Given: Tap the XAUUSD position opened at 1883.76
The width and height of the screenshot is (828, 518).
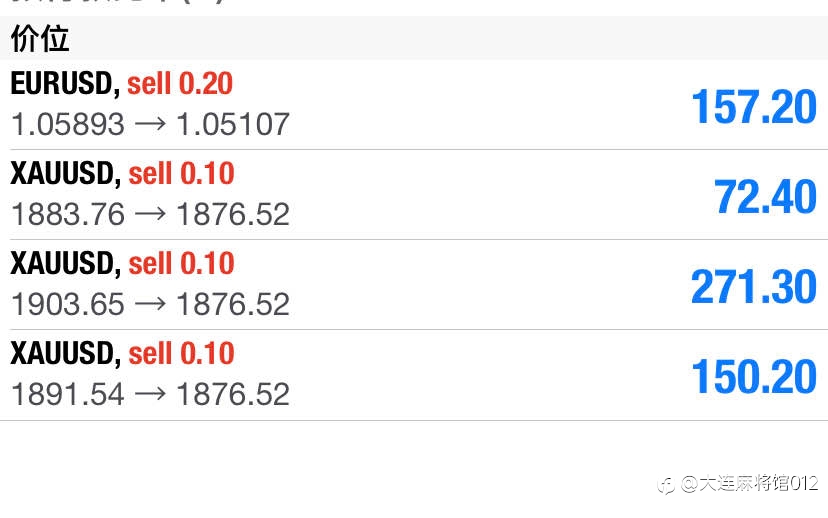Looking at the screenshot, I should (x=414, y=194).
